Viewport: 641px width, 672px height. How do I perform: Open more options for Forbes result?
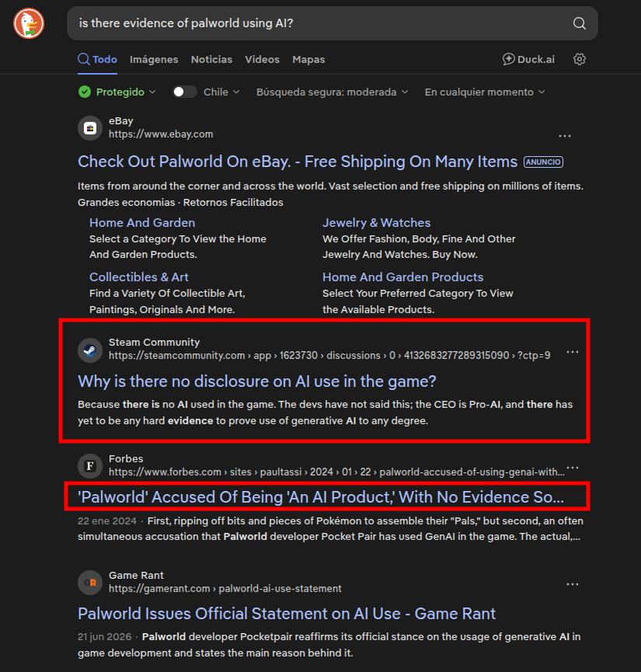point(573,468)
